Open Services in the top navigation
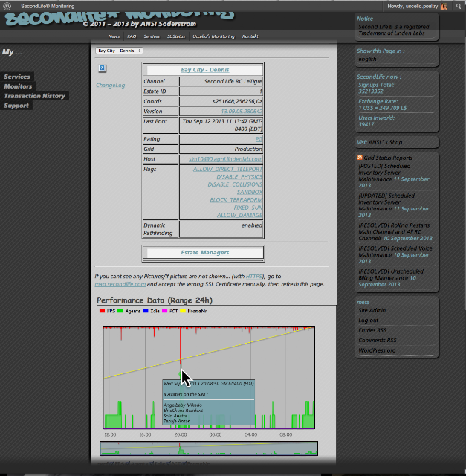Screen dimensions: 466x476 pos(152,36)
